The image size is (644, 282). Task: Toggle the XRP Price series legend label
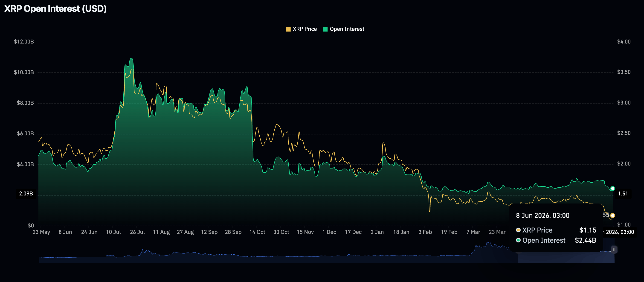click(305, 29)
